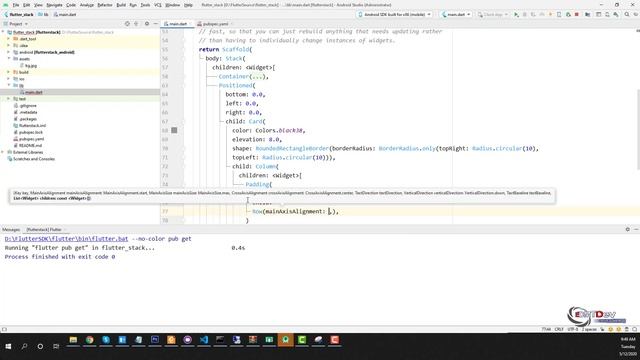The image size is (640, 360).
Task: Open Messages panel settings gear
Action: pyautogui.click(x=627, y=230)
